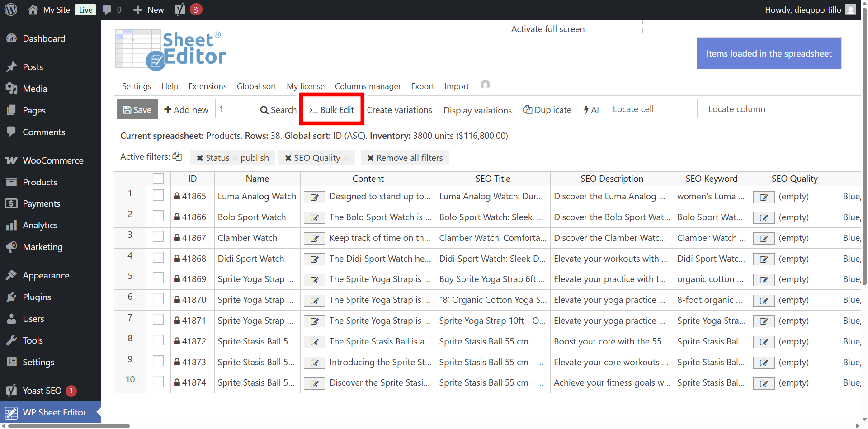Remove the Status = publish filter

[200, 158]
